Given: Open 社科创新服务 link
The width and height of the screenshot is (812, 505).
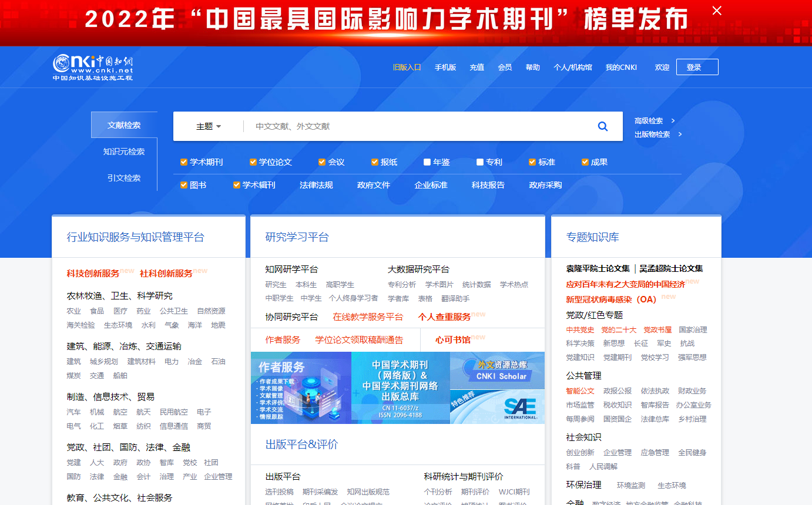Looking at the screenshot, I should (x=166, y=274).
